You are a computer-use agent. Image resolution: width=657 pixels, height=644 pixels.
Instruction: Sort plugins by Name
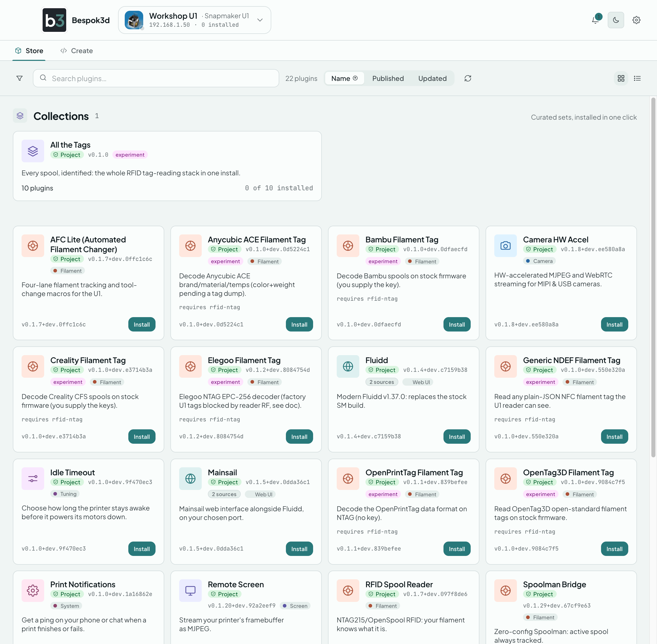tap(344, 79)
